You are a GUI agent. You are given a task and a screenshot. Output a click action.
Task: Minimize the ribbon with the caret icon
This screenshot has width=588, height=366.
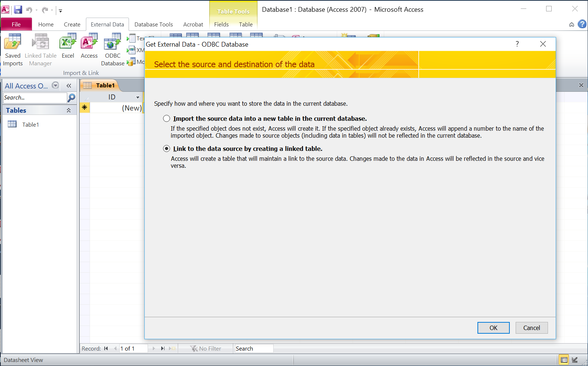coord(571,25)
